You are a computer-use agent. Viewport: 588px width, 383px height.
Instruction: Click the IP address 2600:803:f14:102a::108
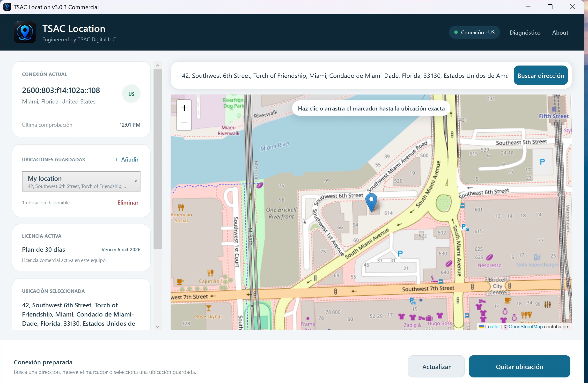click(61, 90)
